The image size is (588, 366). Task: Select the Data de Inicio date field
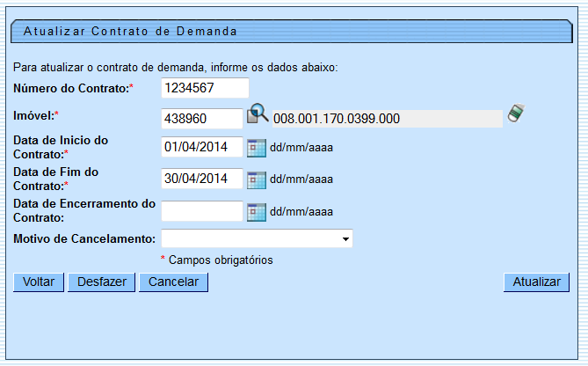(201, 147)
